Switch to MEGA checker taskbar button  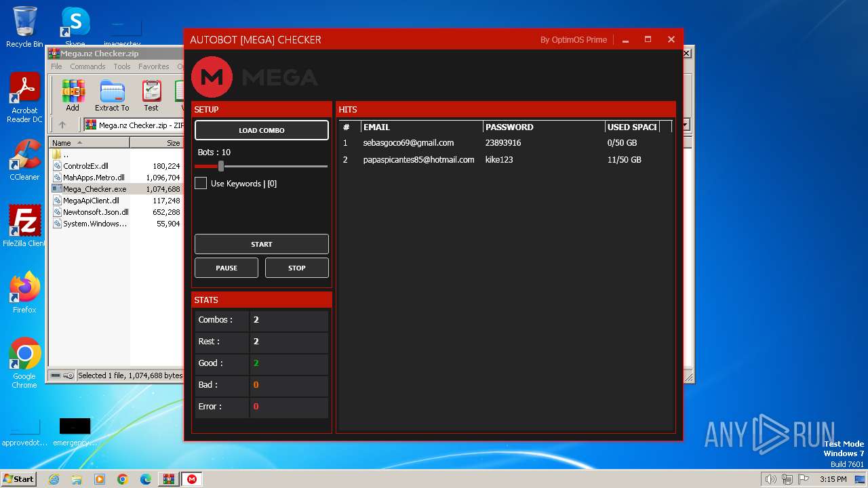coord(193,479)
